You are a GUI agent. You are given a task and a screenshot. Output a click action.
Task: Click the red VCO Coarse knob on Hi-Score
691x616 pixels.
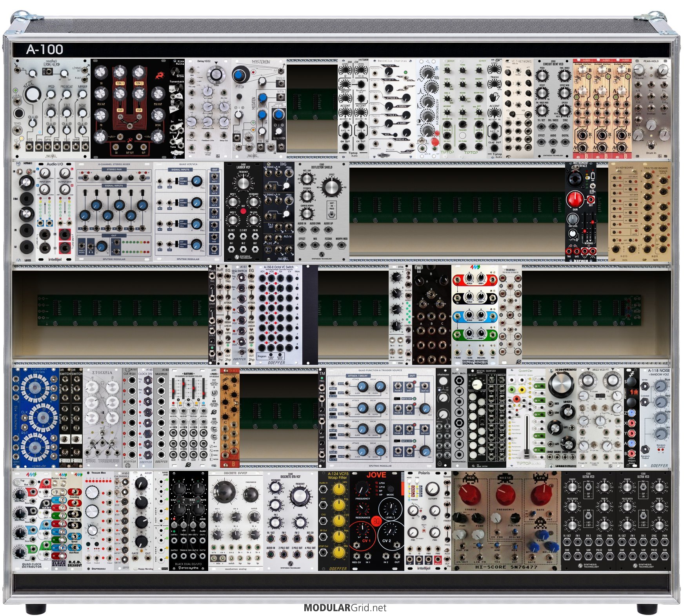[x=470, y=495]
